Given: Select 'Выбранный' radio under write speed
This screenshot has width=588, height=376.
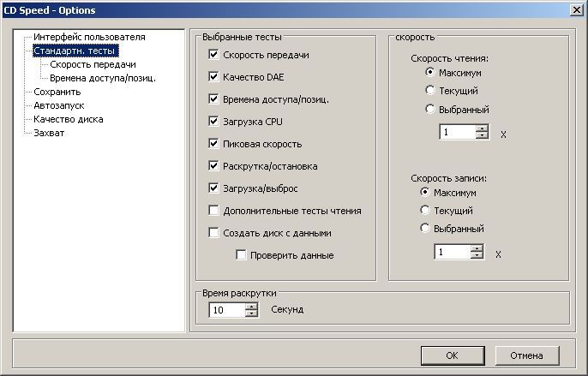Looking at the screenshot, I should click(x=425, y=229).
